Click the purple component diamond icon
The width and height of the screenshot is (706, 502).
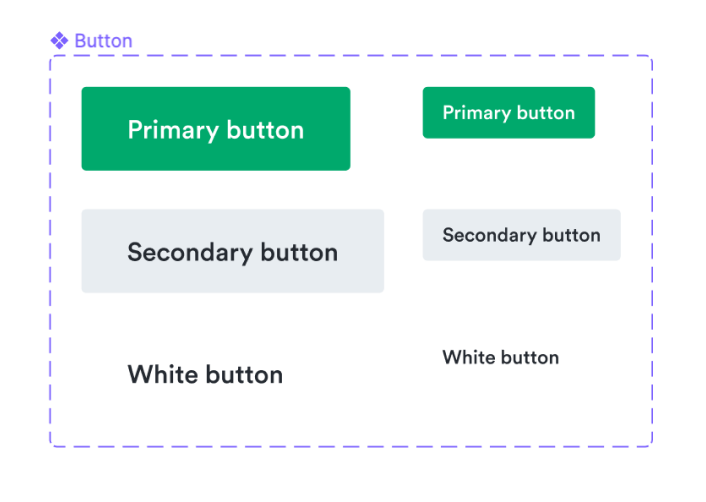(59, 41)
